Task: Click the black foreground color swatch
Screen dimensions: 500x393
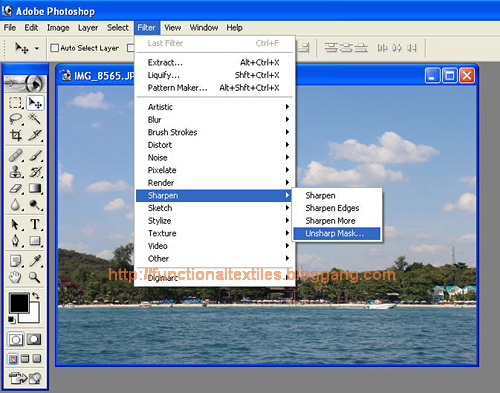Action: 19,303
